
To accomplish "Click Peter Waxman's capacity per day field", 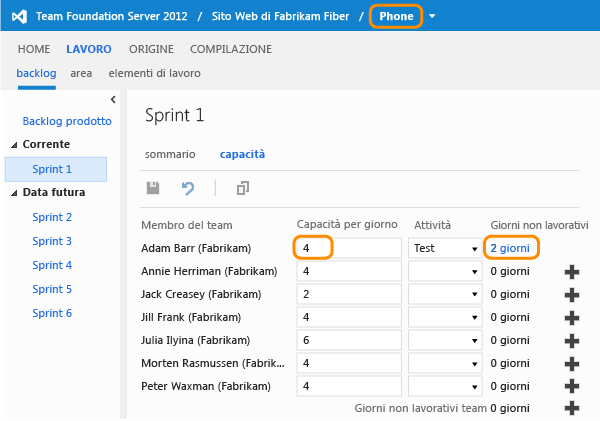I will click(x=349, y=386).
